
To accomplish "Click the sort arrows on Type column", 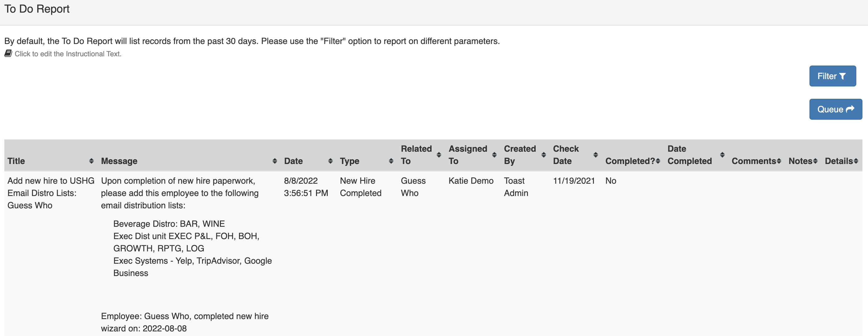I will [x=391, y=161].
